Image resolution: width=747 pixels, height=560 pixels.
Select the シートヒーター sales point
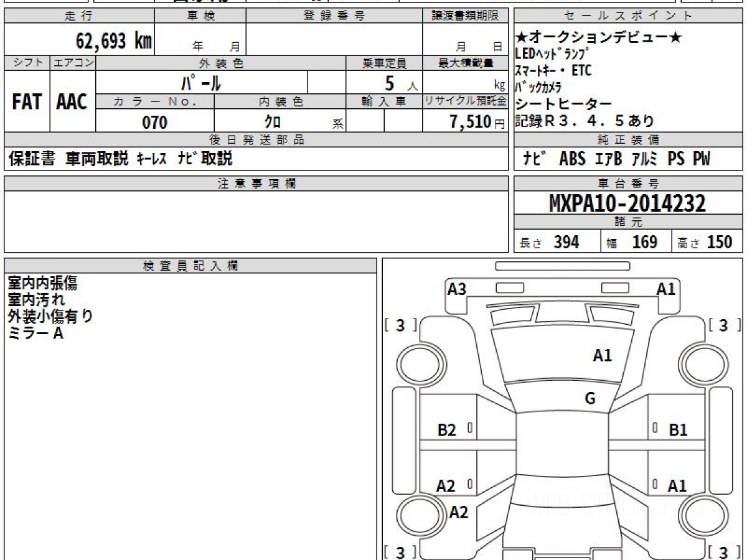click(563, 104)
